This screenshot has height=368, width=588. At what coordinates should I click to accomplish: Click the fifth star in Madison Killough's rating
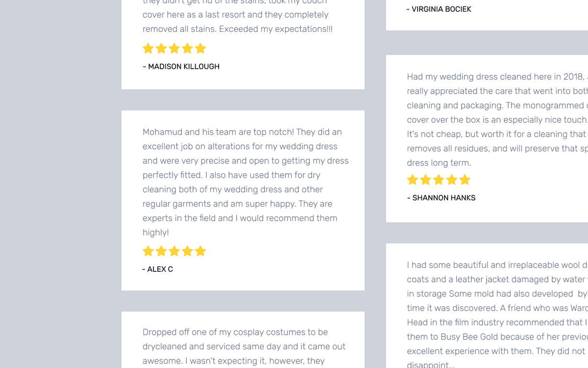click(200, 49)
